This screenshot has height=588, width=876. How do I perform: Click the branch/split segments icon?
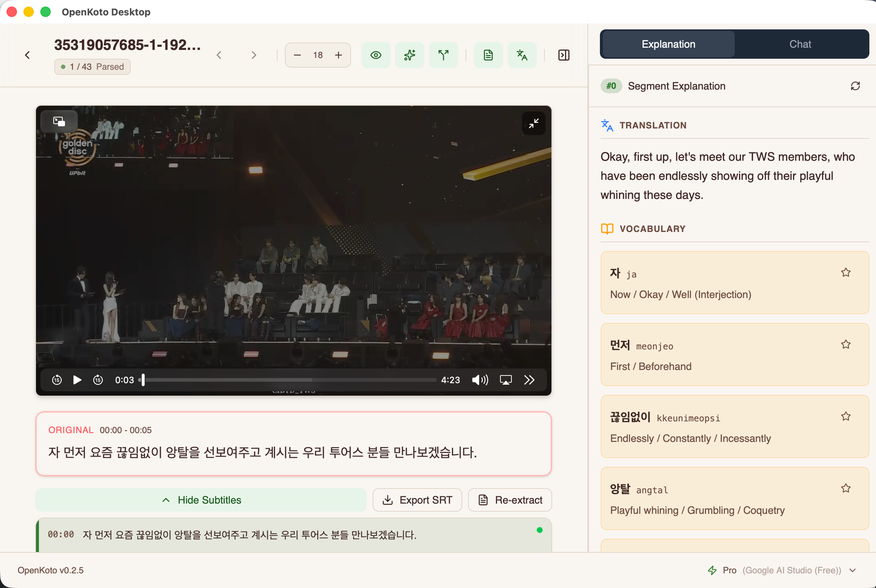click(443, 55)
